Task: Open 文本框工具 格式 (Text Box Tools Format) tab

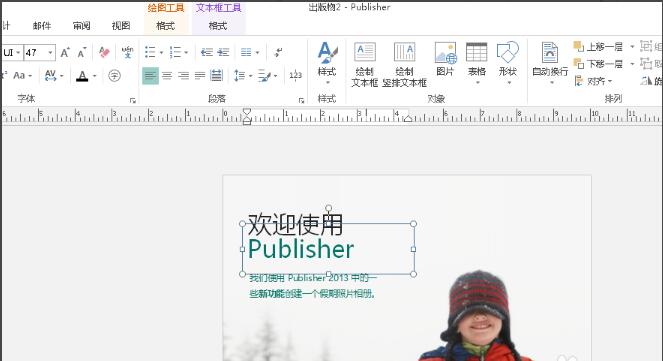Action: click(218, 26)
